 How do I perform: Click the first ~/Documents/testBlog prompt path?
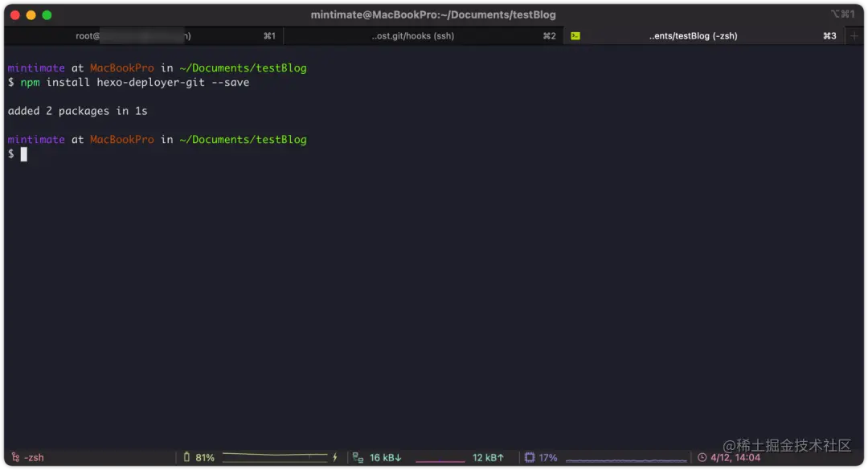pyautogui.click(x=243, y=68)
